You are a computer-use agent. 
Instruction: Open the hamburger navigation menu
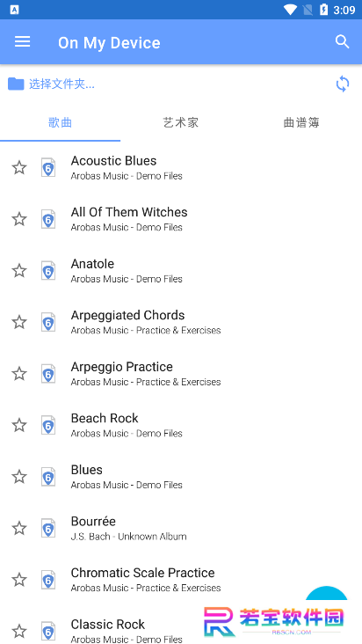tap(22, 42)
